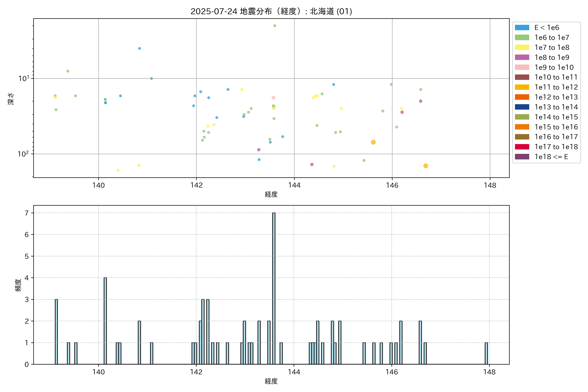The width and height of the screenshot is (588, 392).
Task: Click the '頻度' y-axis label of histogram
Action: click(x=18, y=285)
